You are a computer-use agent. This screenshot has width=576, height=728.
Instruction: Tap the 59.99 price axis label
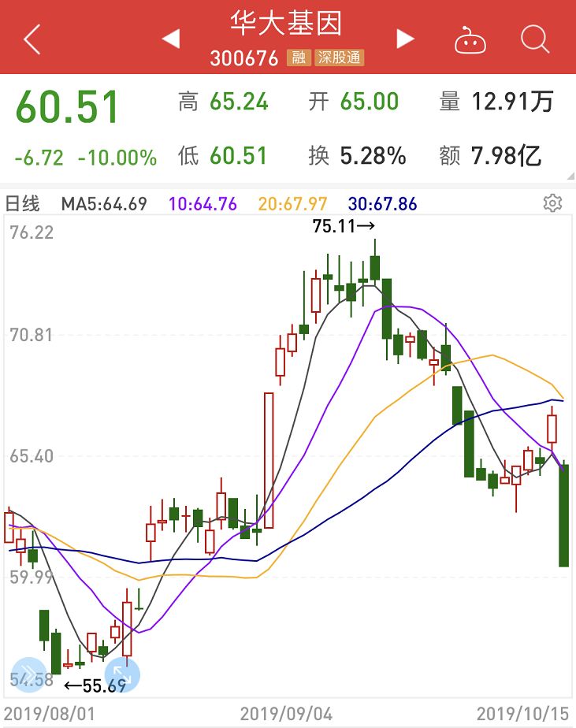pos(32,577)
